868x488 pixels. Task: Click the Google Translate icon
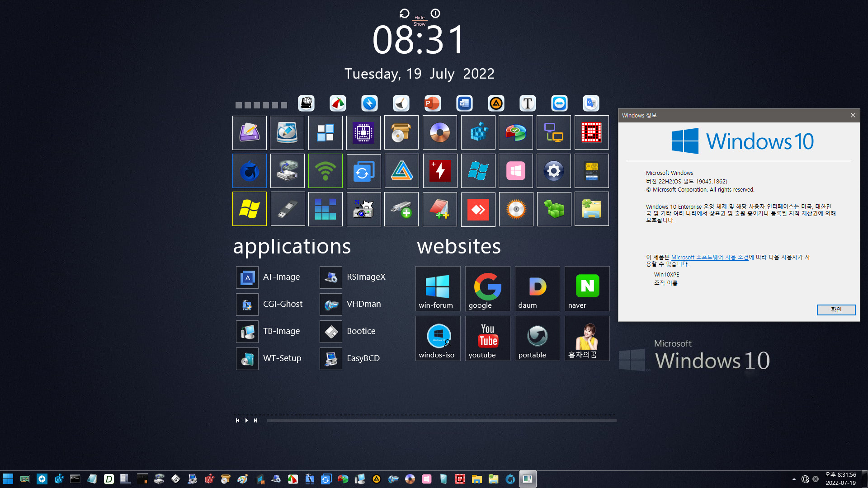[591, 103]
